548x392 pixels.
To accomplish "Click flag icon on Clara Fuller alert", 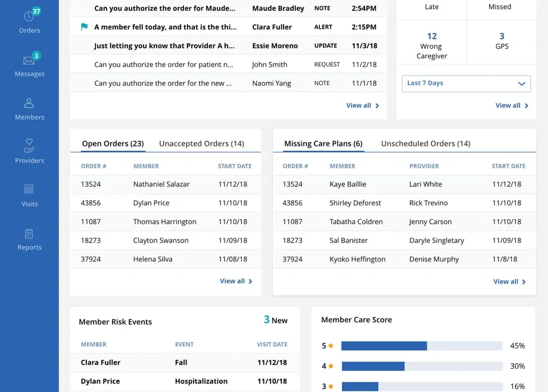I will click(x=84, y=27).
